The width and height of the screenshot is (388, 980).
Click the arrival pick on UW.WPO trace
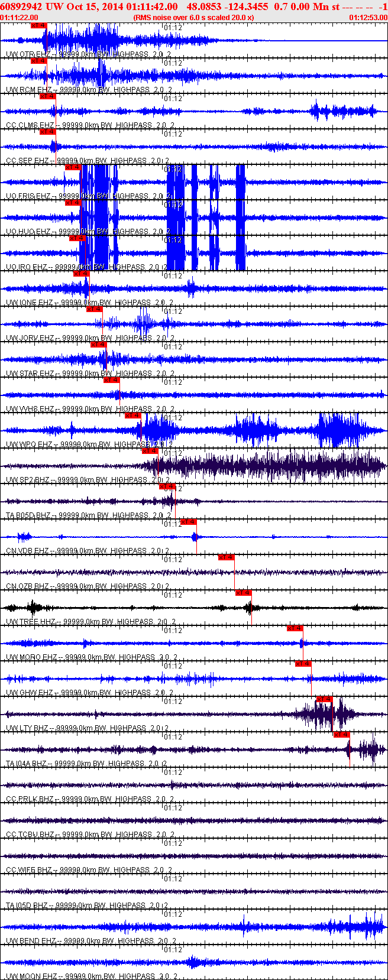pos(133,416)
